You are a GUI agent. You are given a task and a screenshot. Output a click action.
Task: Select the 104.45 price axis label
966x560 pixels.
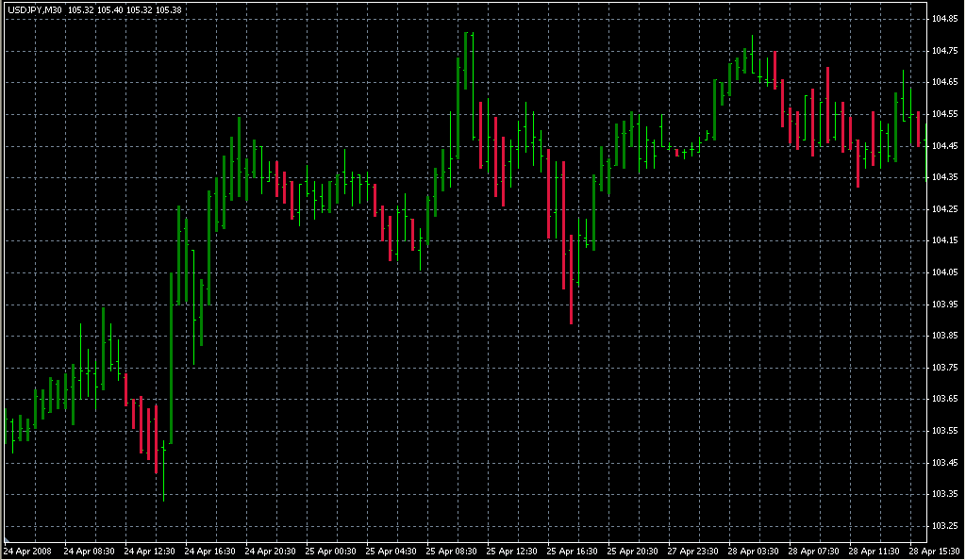click(944, 146)
